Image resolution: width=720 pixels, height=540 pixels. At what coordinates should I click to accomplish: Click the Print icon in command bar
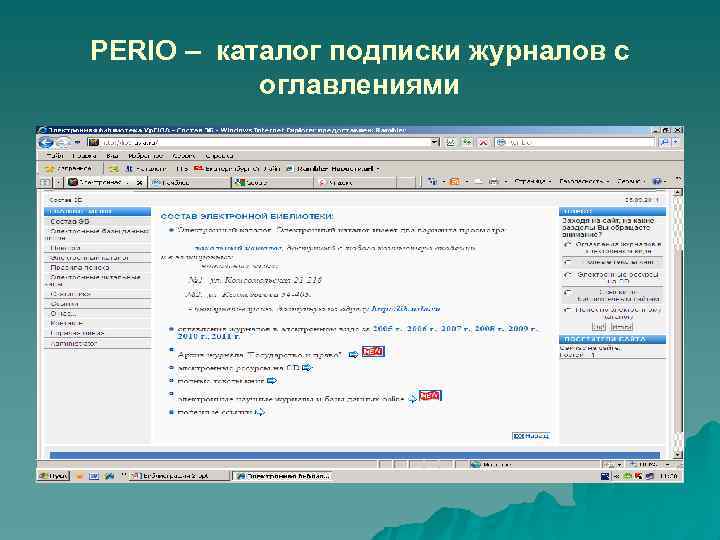point(493,182)
